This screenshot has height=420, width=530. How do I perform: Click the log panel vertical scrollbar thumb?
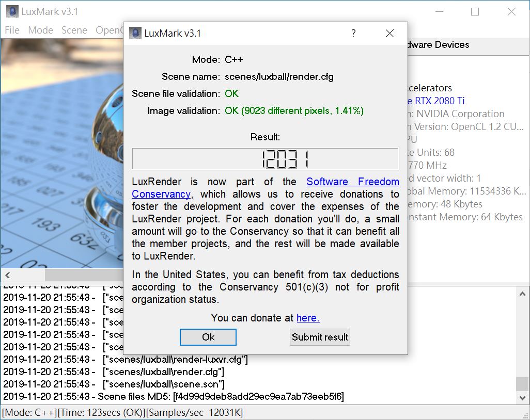(x=522, y=383)
